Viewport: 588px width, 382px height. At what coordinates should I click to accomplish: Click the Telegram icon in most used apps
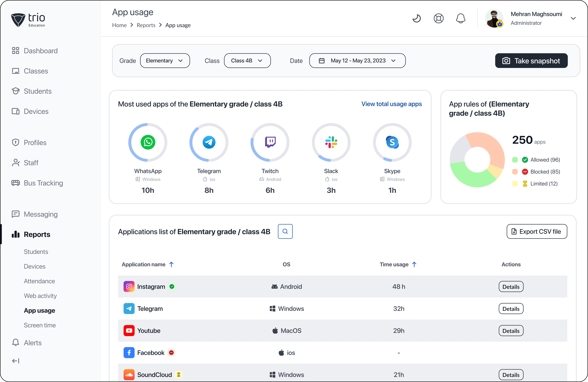[x=209, y=142]
